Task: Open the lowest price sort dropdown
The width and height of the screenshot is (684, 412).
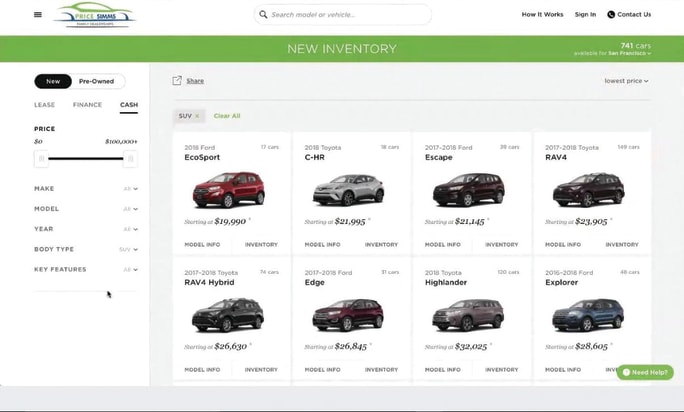Action: tap(626, 81)
